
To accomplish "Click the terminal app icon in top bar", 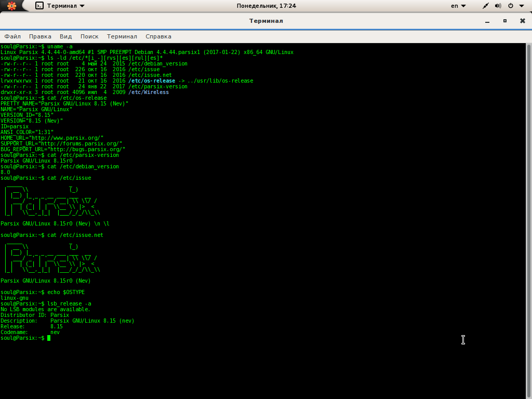I will [39, 6].
